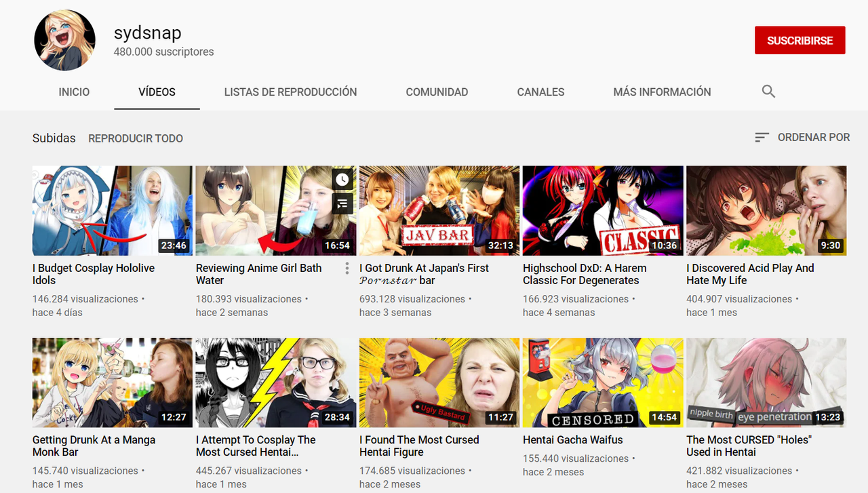The width and height of the screenshot is (868, 493).
Task: Open three-dot menu beside Reviewing Anime Girl Bath Water
Action: coord(347,268)
